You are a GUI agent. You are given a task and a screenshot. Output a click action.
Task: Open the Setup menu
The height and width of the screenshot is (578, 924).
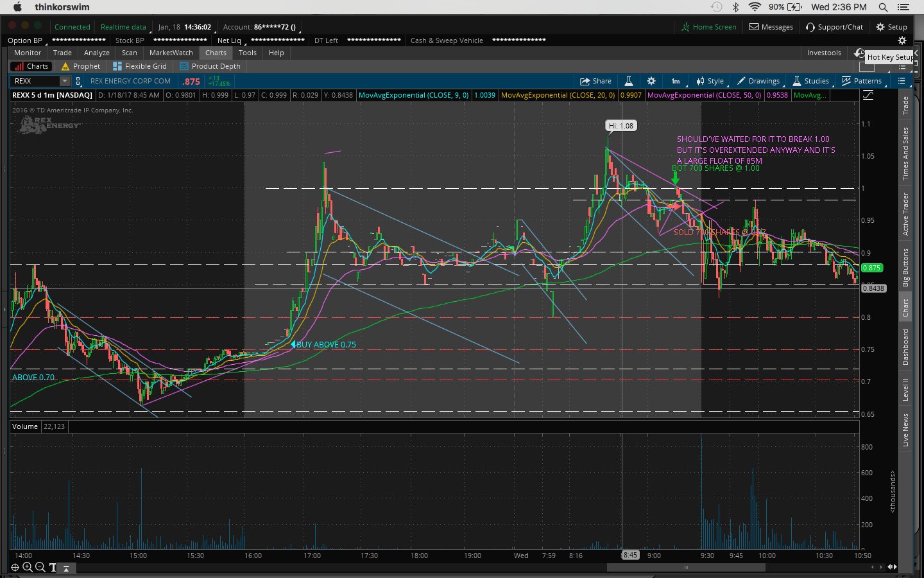point(892,27)
